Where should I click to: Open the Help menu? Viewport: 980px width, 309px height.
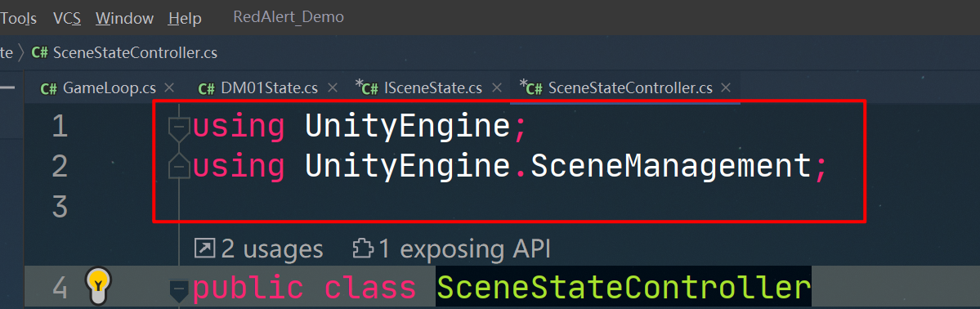tap(185, 18)
